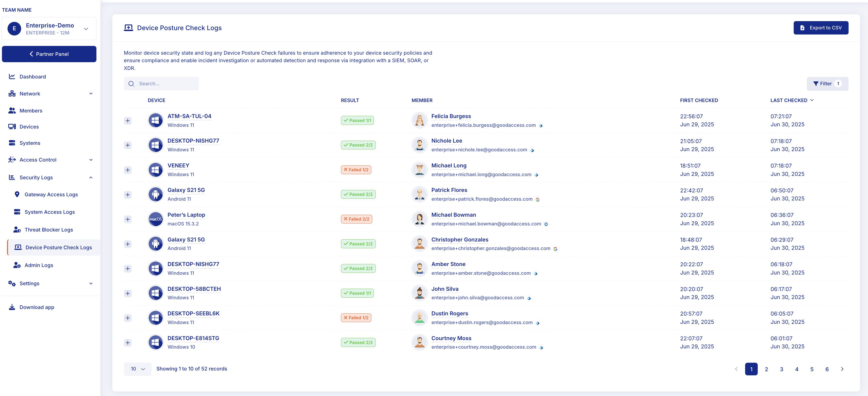Click the Gateway Access Logs pin icon
The height and width of the screenshot is (396, 868).
click(17, 194)
